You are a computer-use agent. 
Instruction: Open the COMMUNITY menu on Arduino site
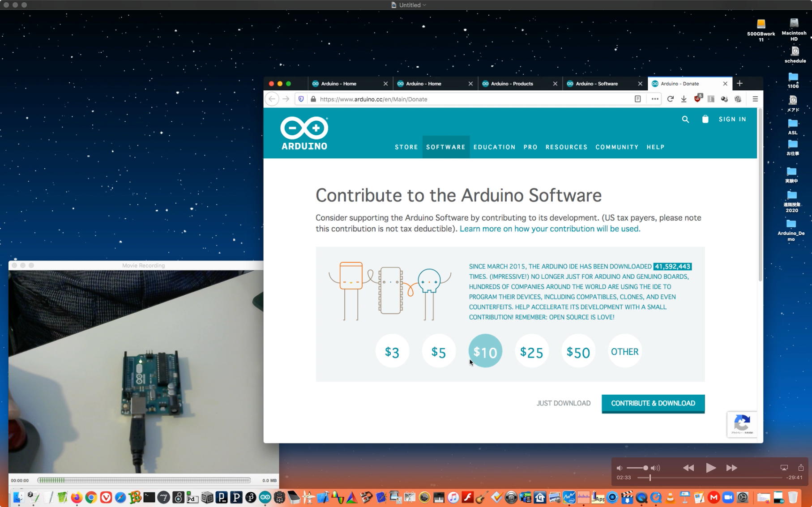click(x=617, y=147)
